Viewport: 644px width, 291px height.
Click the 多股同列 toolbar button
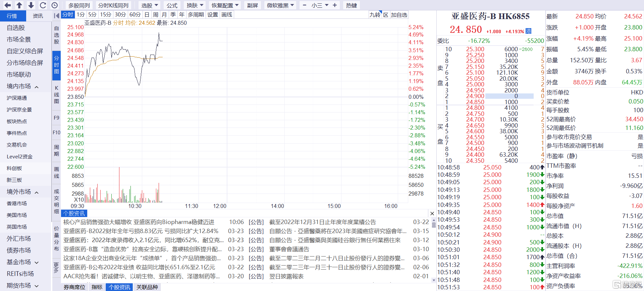(x=79, y=5)
